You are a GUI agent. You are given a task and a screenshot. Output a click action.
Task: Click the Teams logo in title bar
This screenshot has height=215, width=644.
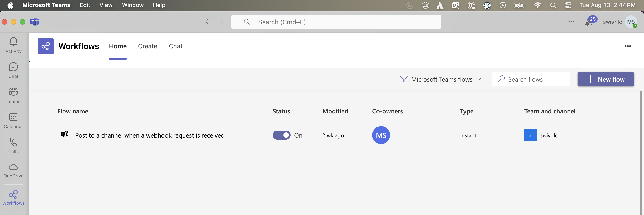coord(35,22)
